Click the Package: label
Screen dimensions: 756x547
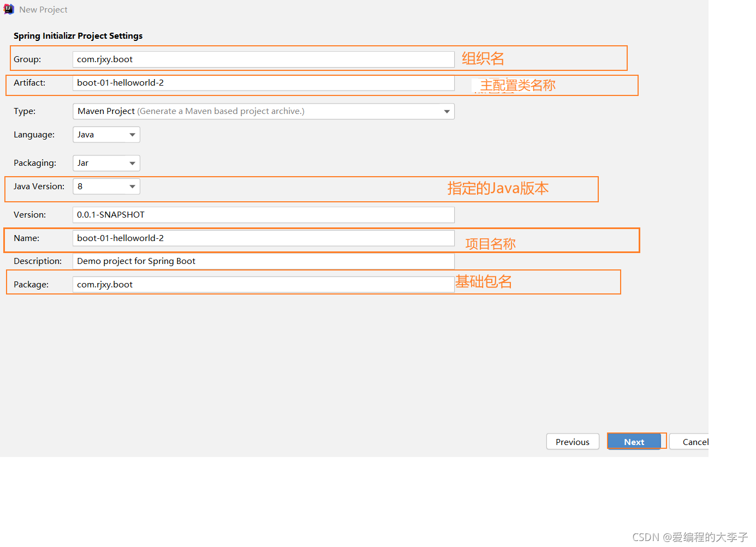click(x=31, y=285)
